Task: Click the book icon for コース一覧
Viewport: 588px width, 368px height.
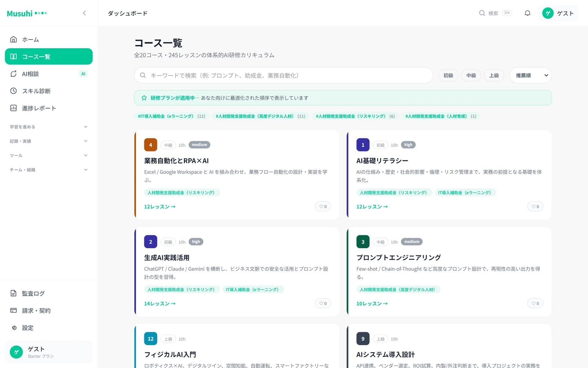Action: click(13, 57)
